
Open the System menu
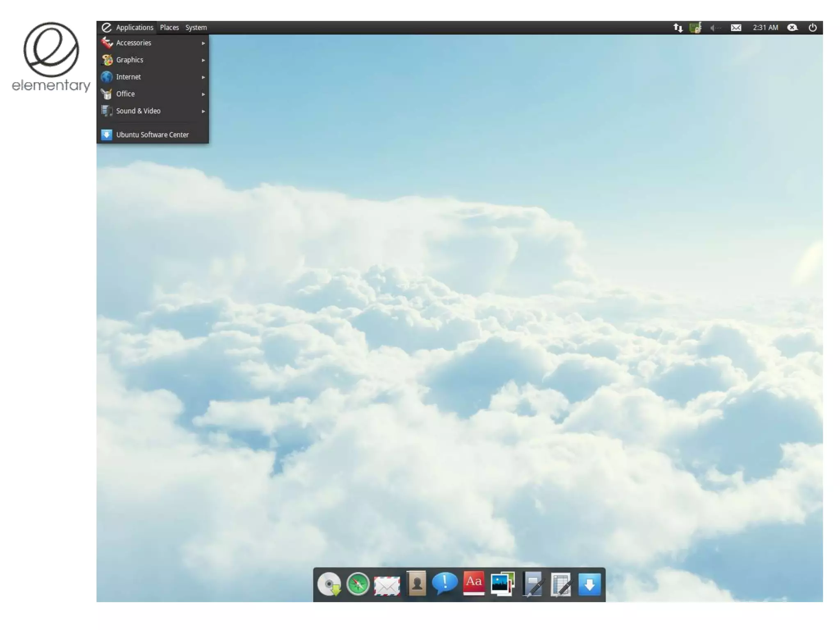click(x=196, y=27)
